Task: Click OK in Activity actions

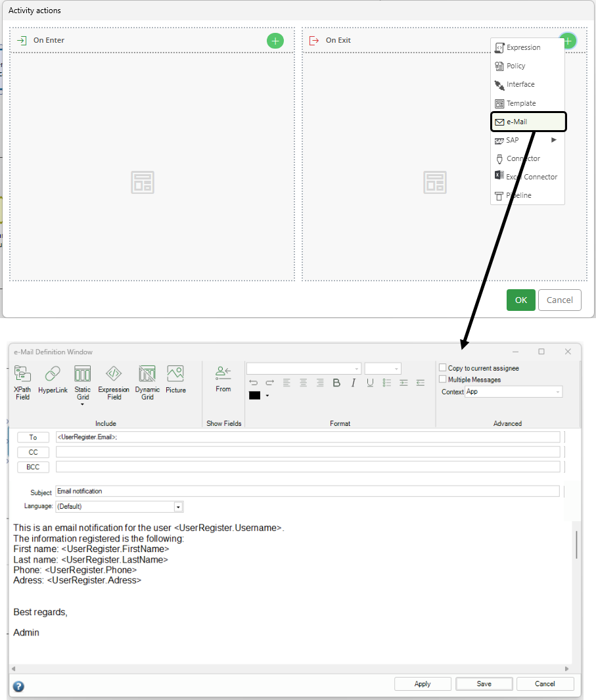Action: coord(521,300)
